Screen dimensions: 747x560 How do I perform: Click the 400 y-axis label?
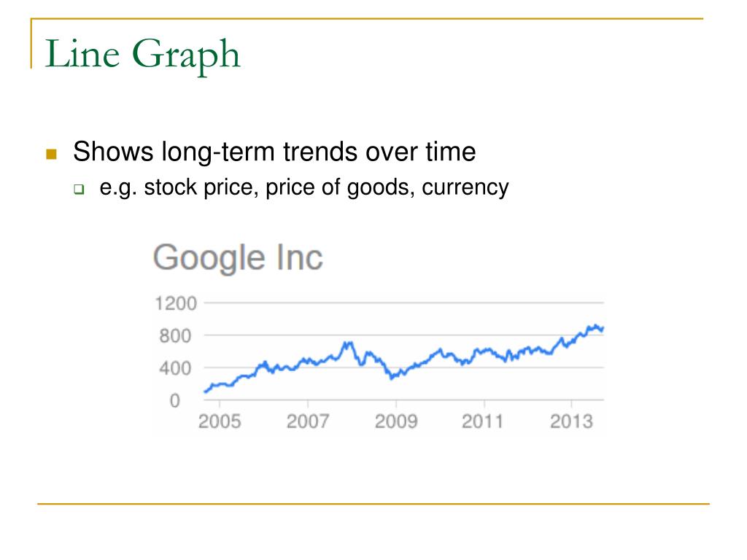tap(175, 368)
